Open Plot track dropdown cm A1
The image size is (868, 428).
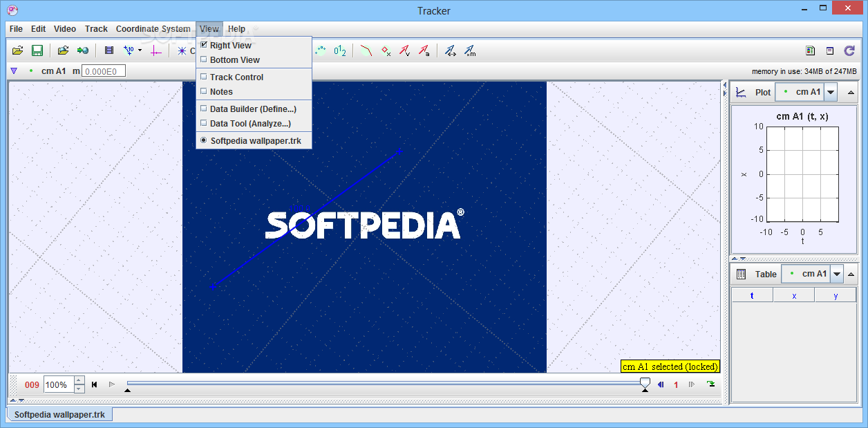click(831, 92)
